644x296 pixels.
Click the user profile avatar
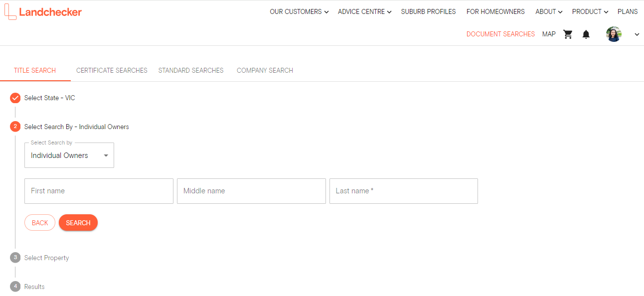pyautogui.click(x=614, y=34)
